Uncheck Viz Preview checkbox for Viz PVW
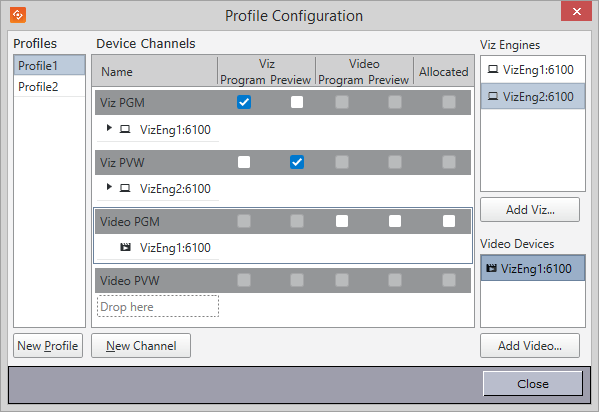This screenshot has width=599, height=412. tap(297, 162)
